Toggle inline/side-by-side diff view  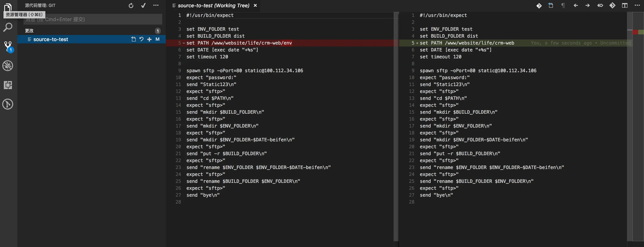624,6
